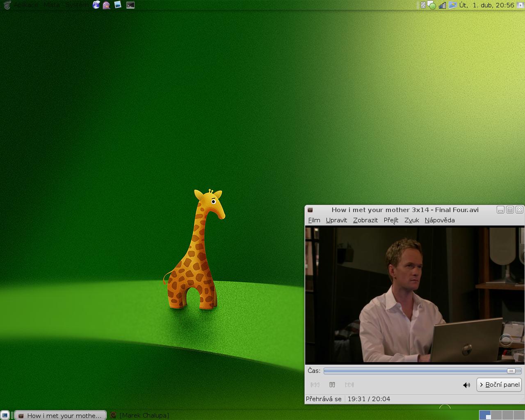The image size is (525, 420).
Task: Restore the [Marek Chalupa] taskbar window
Action: pyautogui.click(x=140, y=415)
